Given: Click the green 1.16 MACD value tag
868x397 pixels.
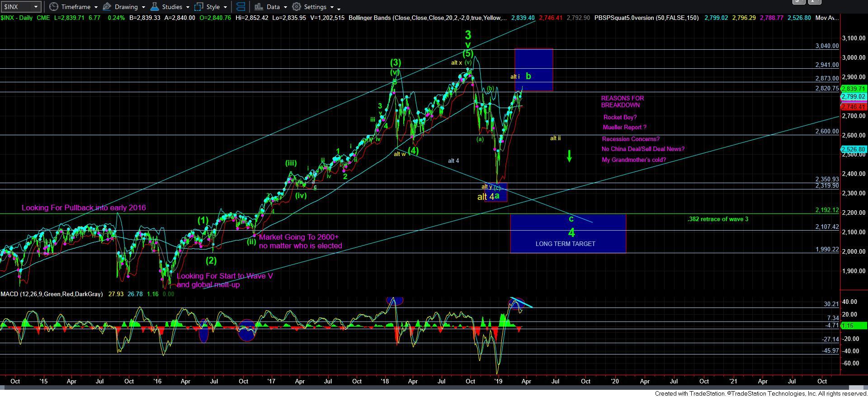Looking at the screenshot, I should pos(853,326).
